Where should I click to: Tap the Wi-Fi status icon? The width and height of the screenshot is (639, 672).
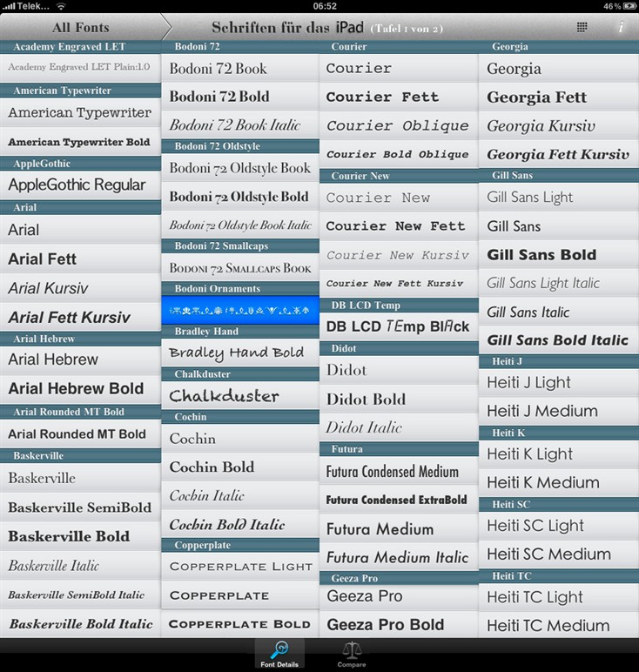click(x=62, y=6)
